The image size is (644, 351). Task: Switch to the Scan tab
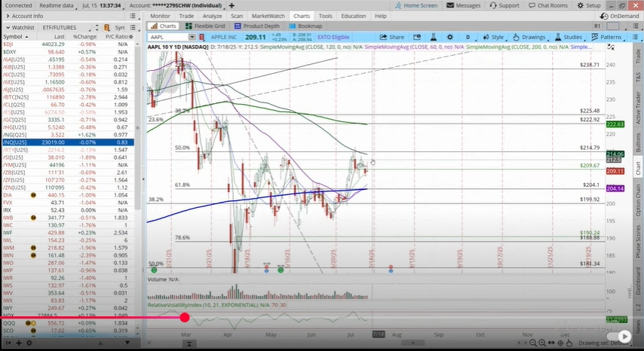(x=237, y=16)
